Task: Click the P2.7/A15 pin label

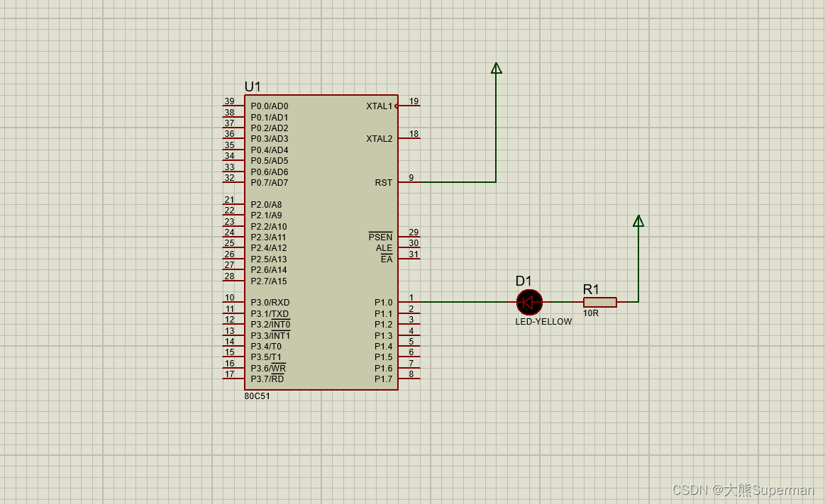Action: [x=269, y=281]
